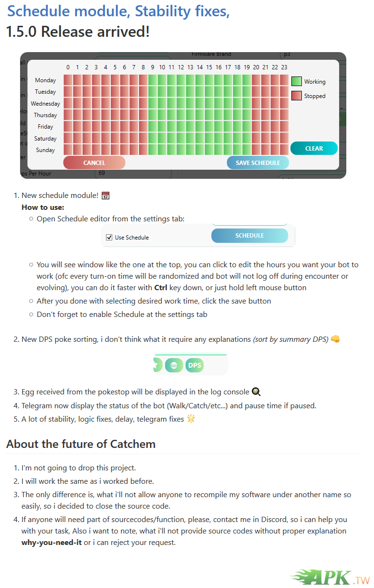Image resolution: width=374 pixels, height=588 pixels.
Task: Click the red Stopped legend swatch
Action: 297,96
